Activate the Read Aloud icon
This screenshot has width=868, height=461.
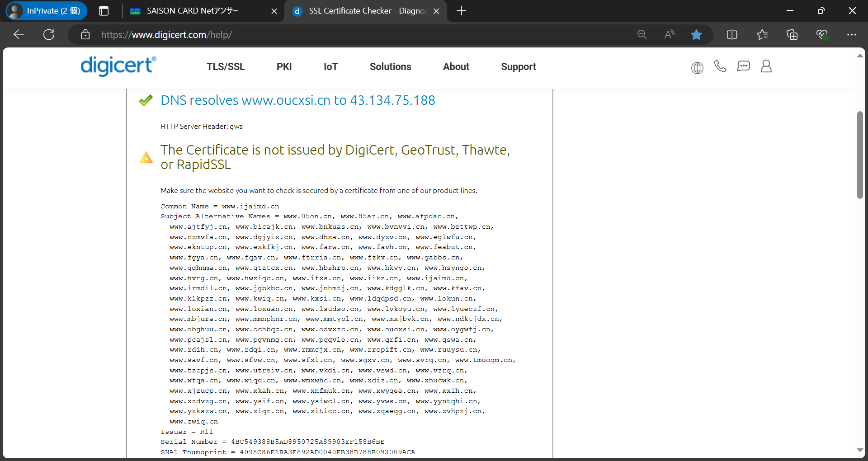[x=670, y=35]
